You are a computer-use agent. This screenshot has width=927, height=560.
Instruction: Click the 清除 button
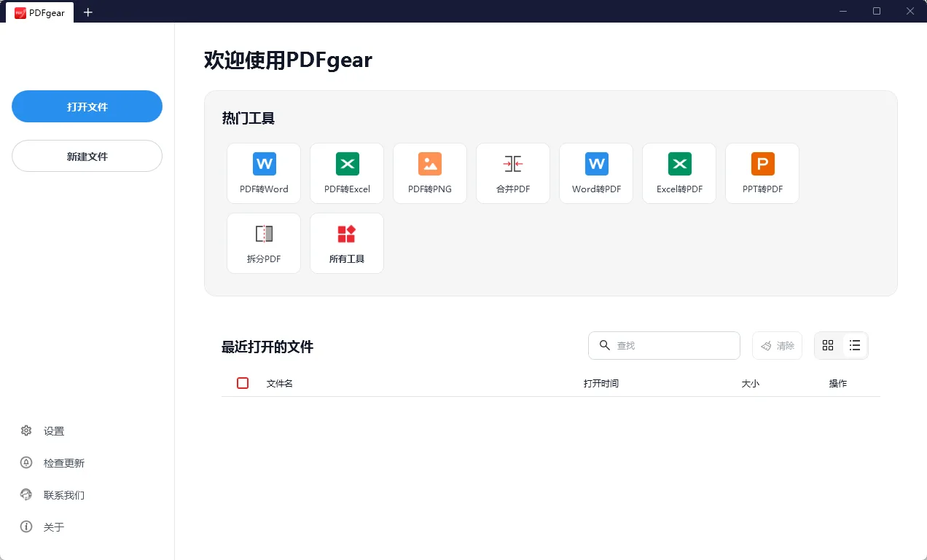click(778, 346)
